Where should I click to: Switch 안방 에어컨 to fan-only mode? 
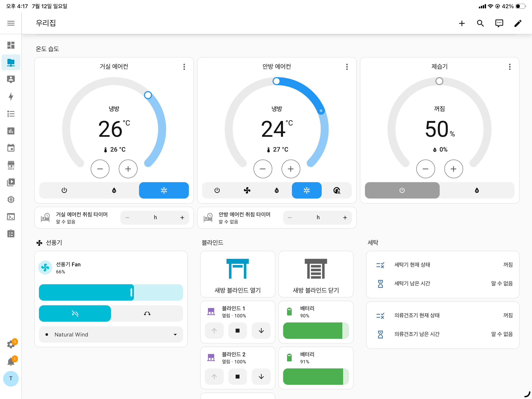coord(247,190)
